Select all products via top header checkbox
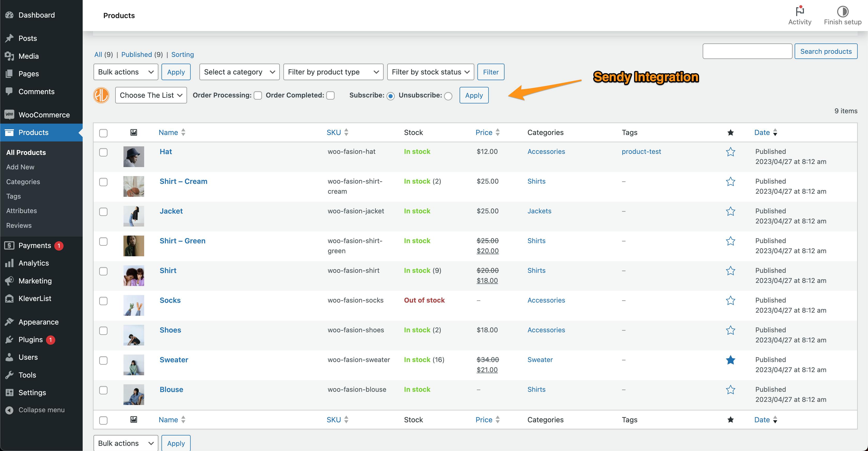868x451 pixels. tap(103, 133)
